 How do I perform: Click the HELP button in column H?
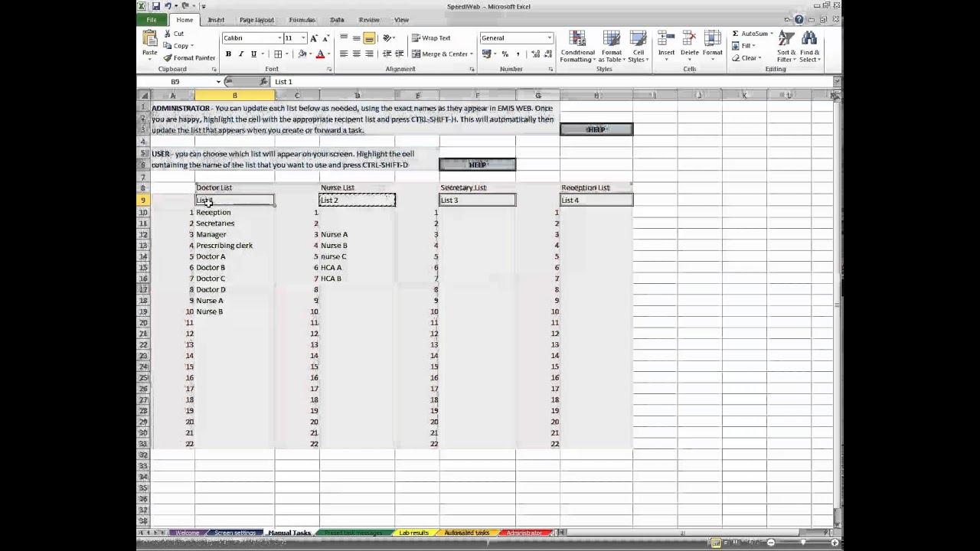click(x=596, y=129)
